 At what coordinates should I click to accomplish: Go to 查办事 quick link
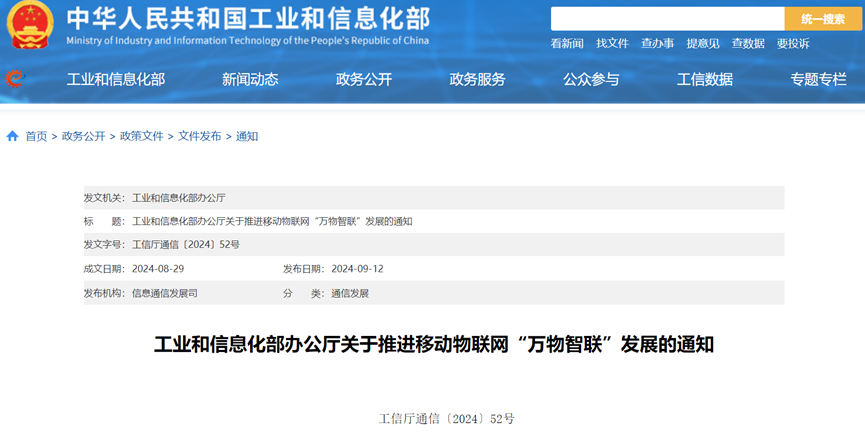(x=657, y=43)
